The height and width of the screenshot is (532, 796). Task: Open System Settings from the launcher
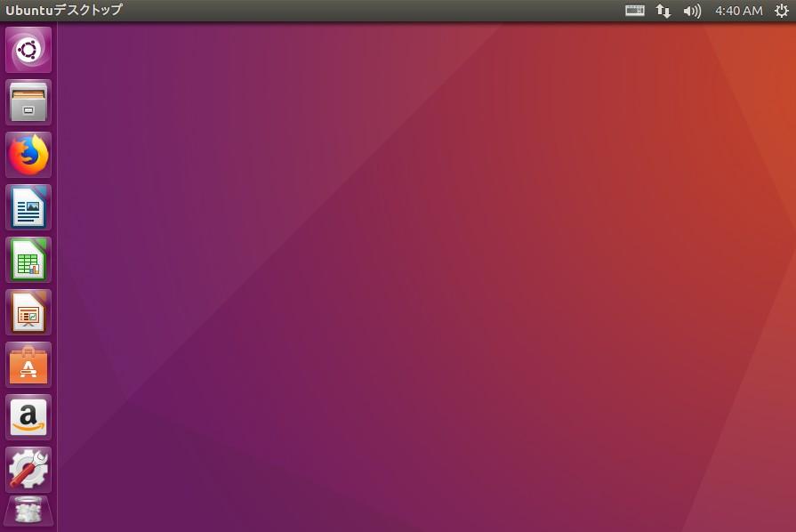click(x=28, y=469)
